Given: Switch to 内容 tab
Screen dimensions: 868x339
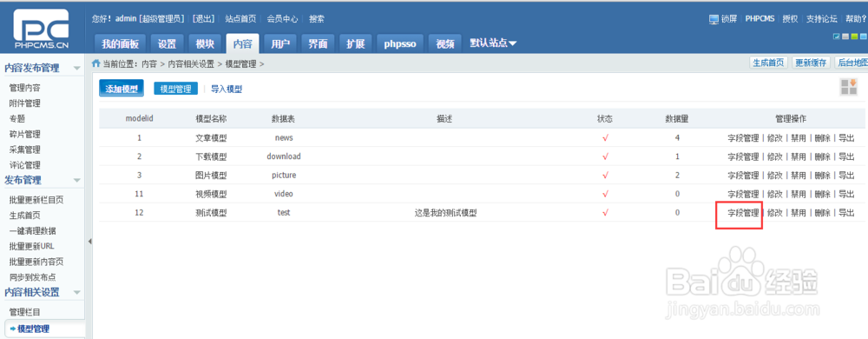Looking at the screenshot, I should point(242,43).
